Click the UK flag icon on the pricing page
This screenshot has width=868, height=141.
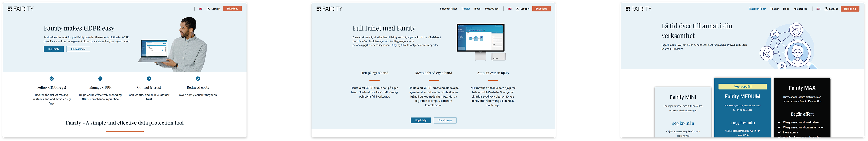(818, 9)
